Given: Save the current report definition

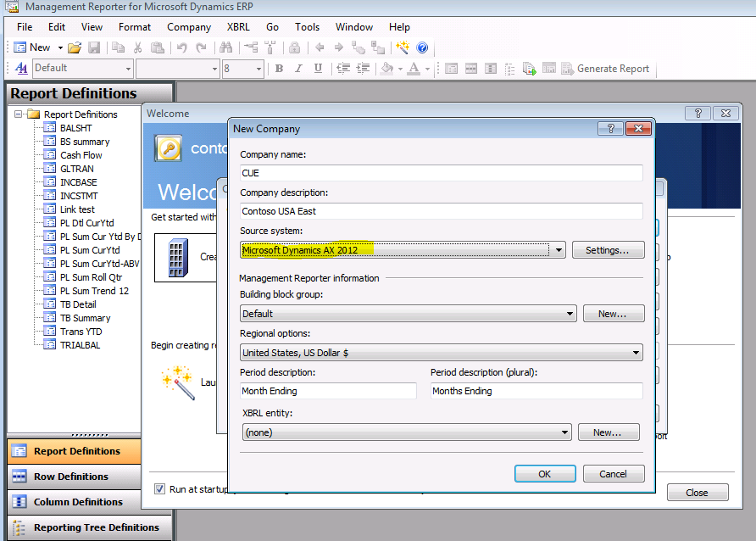Looking at the screenshot, I should coord(95,47).
